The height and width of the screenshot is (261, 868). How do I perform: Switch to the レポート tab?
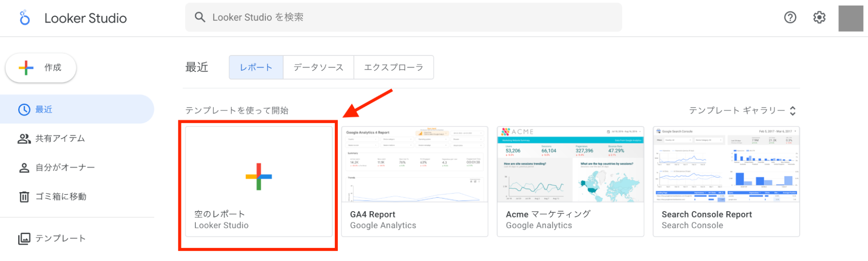256,67
